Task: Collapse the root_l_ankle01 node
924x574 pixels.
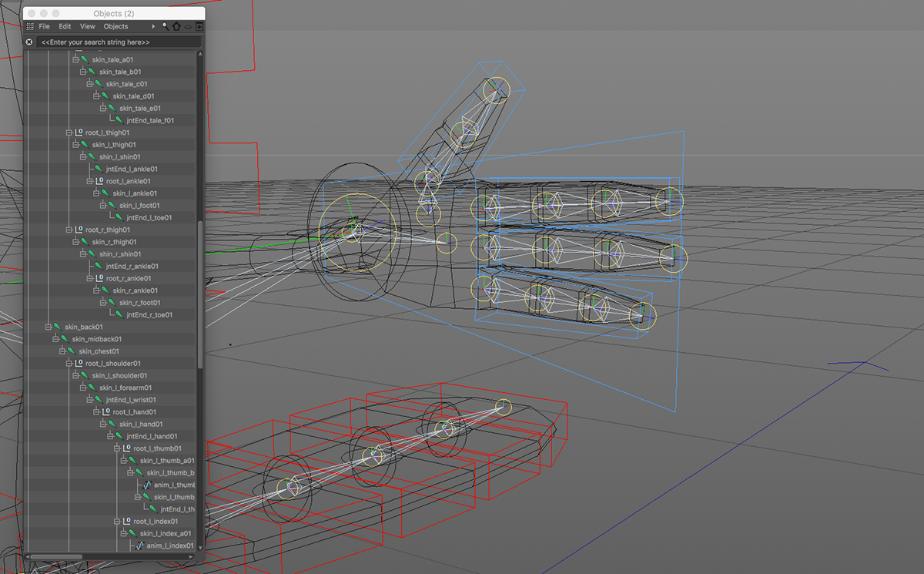Action: tap(89, 181)
